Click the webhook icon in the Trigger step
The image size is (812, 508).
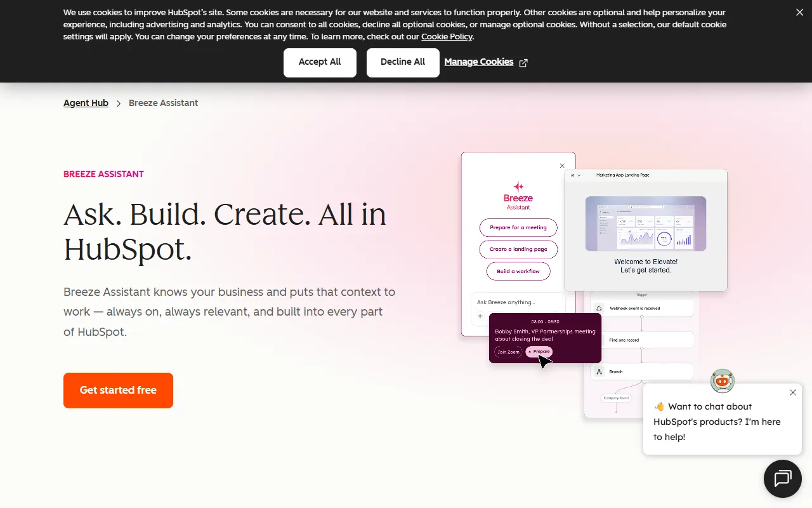tap(599, 308)
